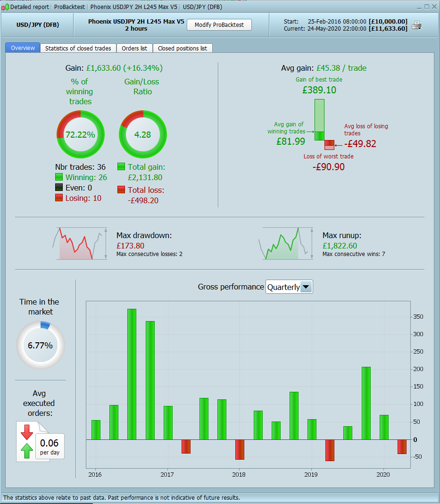Click the past performance disclaimer status bar

(220, 497)
